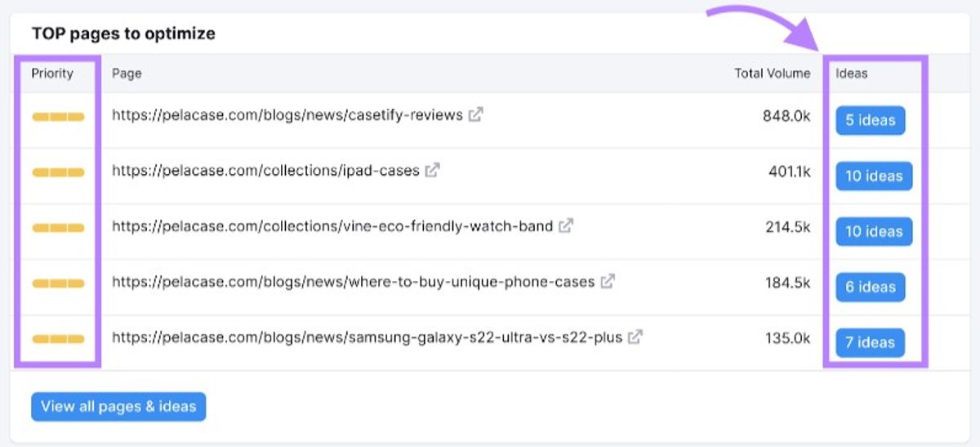Open external link icon for where-to-buy-unique-phone-cases page
980x447 pixels.
(x=607, y=281)
